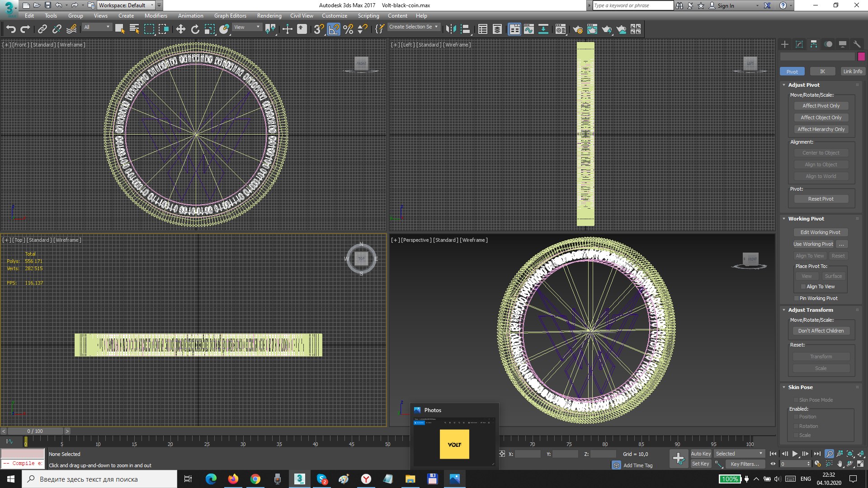Select the Rotate tool in the toolbar
The height and width of the screenshot is (488, 868).
click(x=195, y=29)
